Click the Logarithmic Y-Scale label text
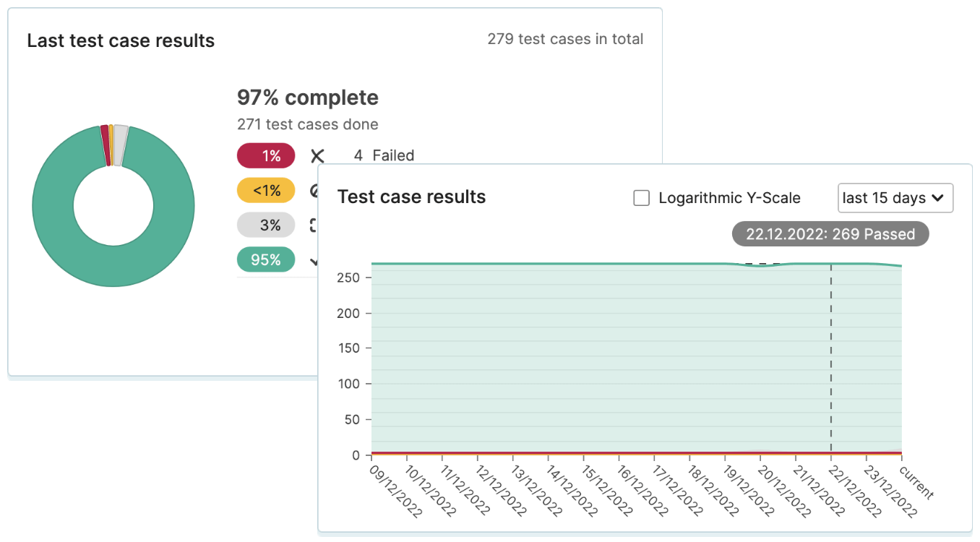This screenshot has height=542, width=980. (729, 198)
